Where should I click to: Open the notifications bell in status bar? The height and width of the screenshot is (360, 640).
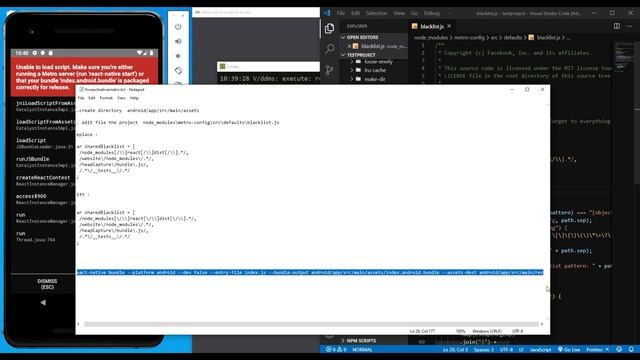[631, 349]
